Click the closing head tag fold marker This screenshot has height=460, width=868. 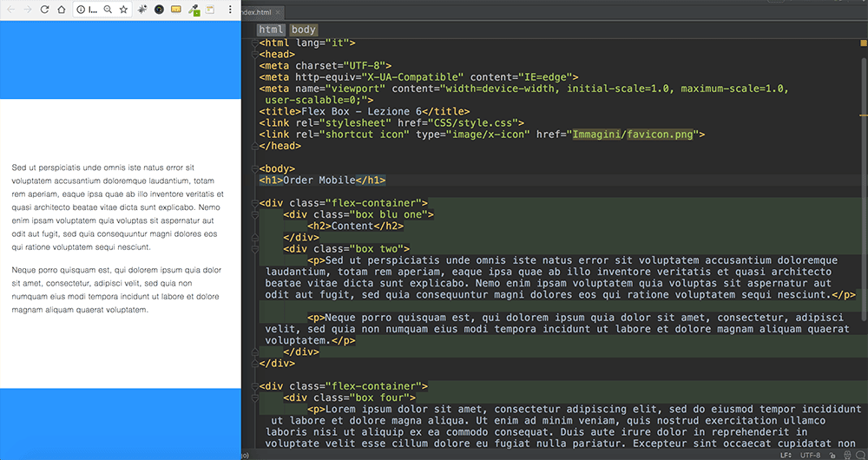(255, 146)
